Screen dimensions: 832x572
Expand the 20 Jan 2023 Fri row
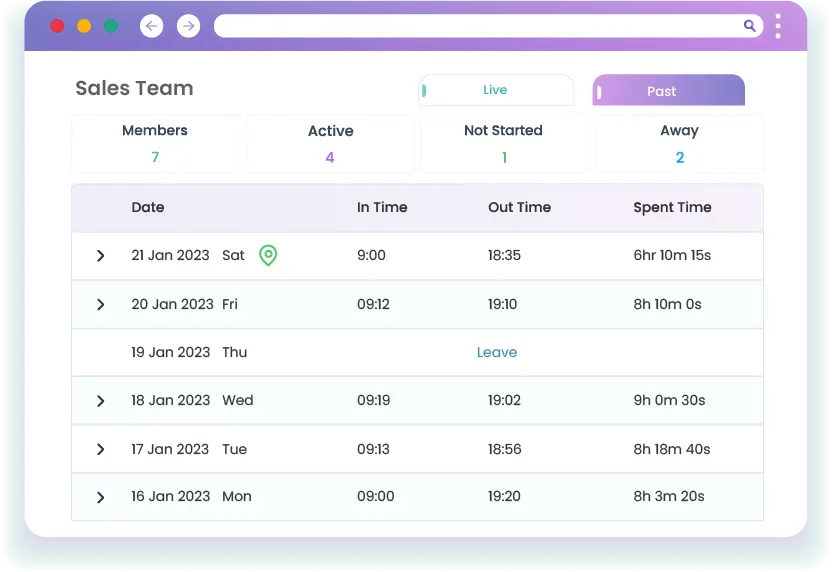coord(100,304)
